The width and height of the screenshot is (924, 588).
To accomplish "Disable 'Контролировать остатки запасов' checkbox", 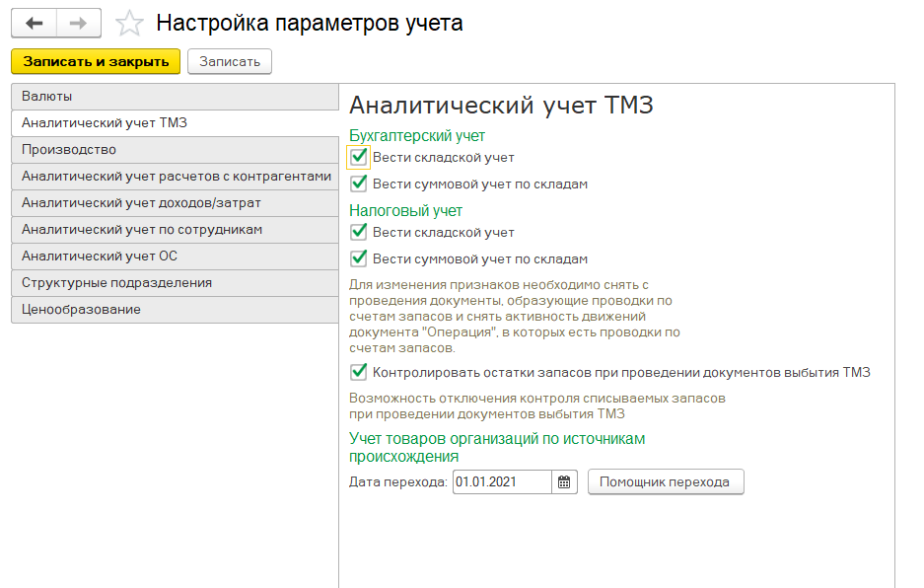I will pos(359,372).
